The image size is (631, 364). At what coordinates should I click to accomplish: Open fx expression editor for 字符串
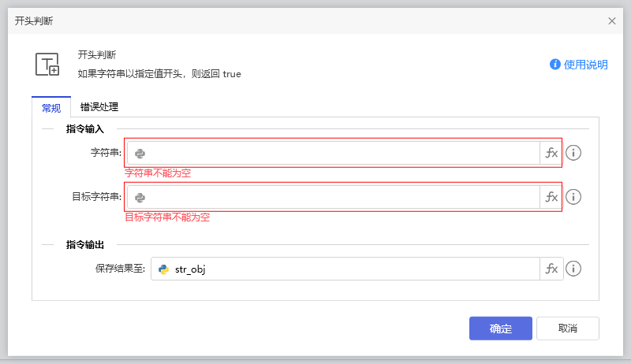click(x=551, y=154)
